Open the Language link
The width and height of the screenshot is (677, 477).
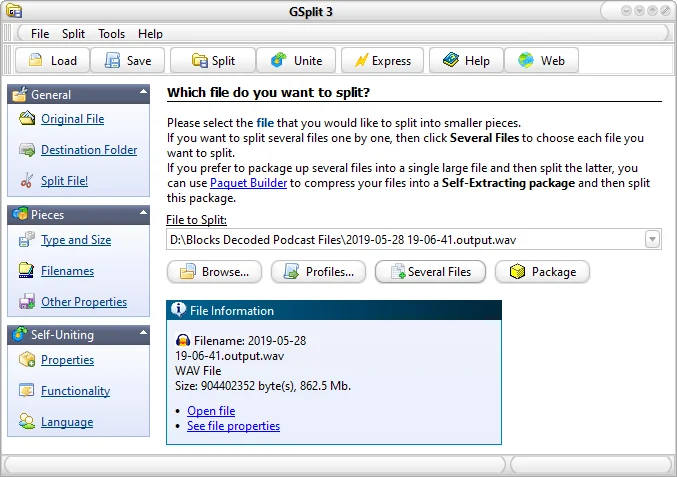tap(67, 422)
